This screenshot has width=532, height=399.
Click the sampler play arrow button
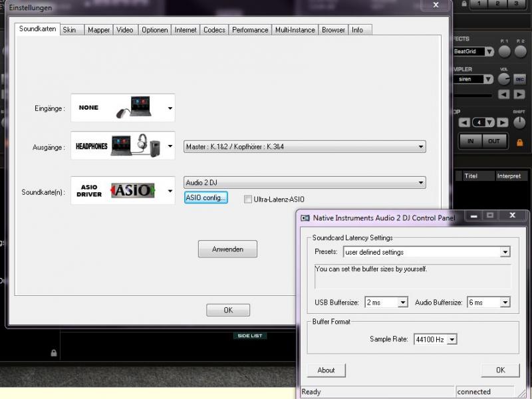click(x=519, y=94)
